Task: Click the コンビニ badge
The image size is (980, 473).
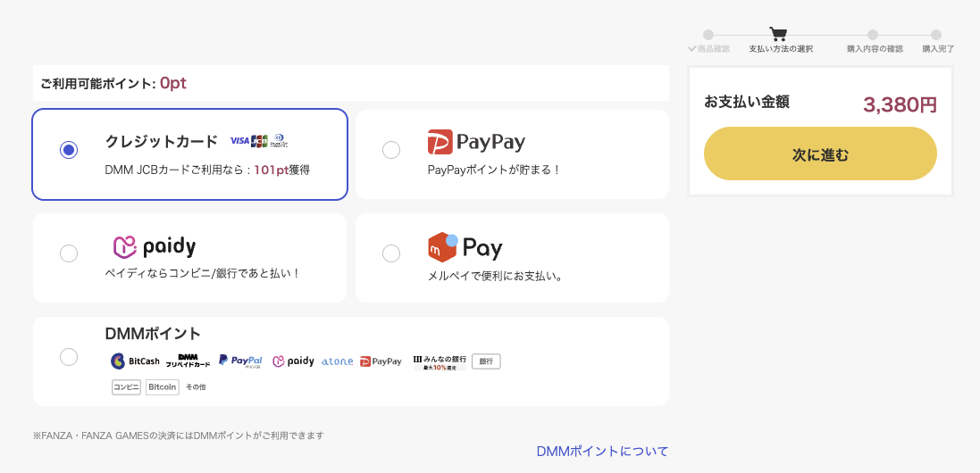Action: point(126,387)
